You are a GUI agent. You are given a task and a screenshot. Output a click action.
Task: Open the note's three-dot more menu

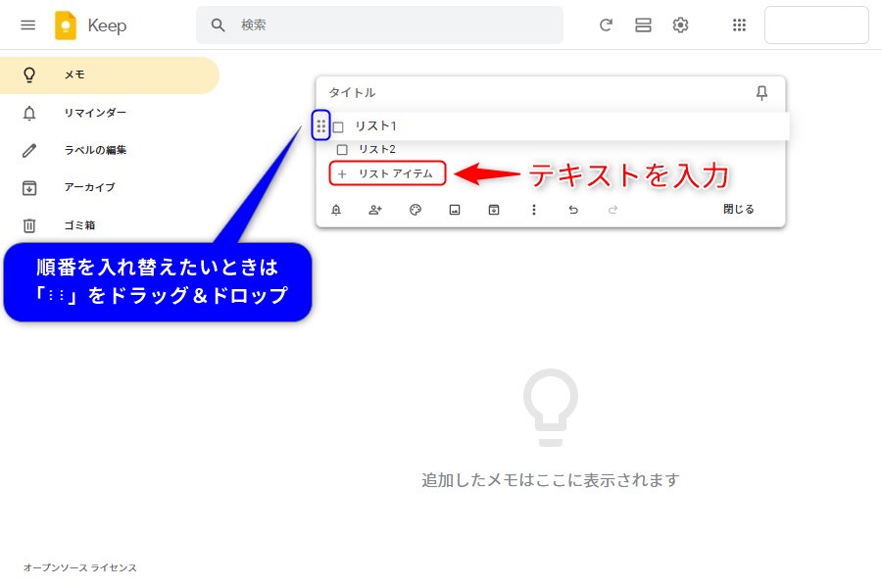(534, 210)
